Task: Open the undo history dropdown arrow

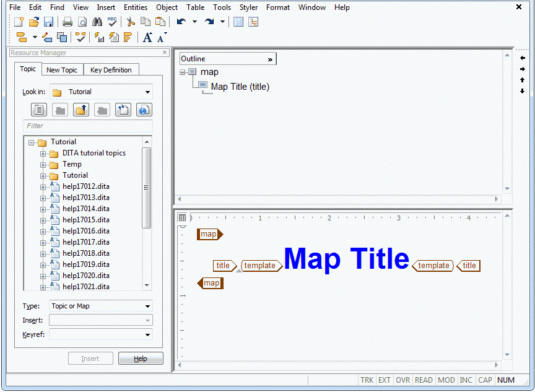Action: pos(194,22)
